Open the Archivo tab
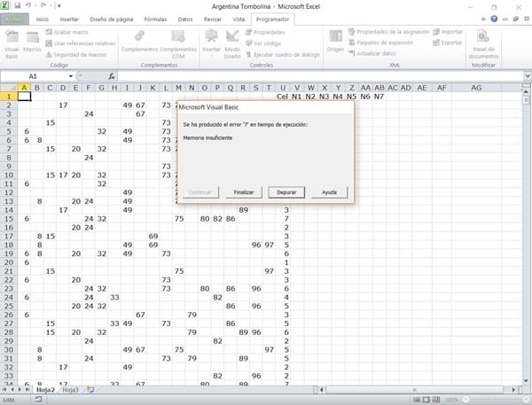532x405 pixels. pos(14,19)
